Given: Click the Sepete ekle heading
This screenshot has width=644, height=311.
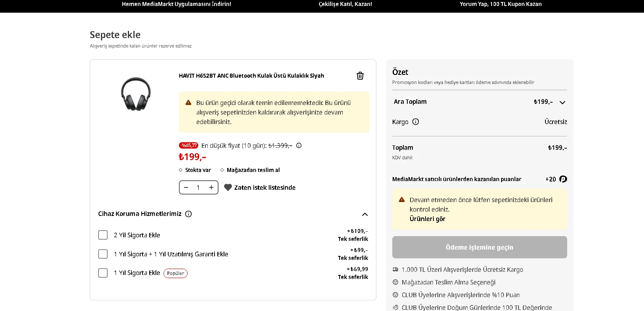Looking at the screenshot, I should [115, 35].
